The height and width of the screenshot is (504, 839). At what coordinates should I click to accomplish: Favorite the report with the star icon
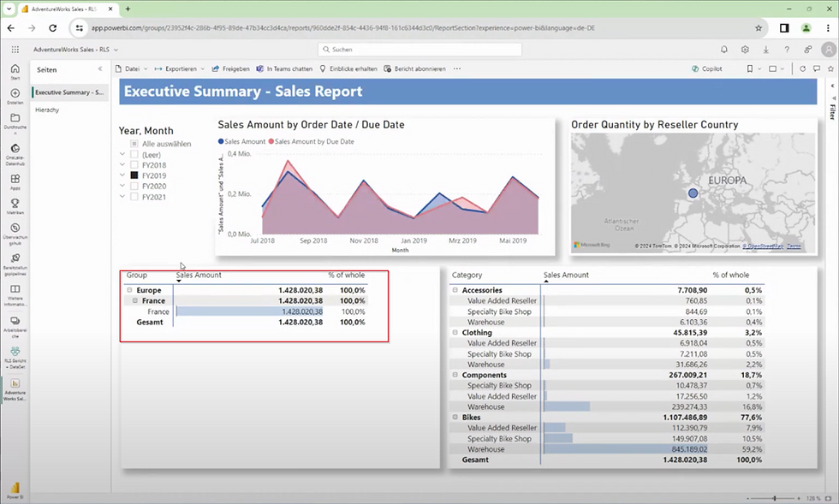click(x=830, y=68)
